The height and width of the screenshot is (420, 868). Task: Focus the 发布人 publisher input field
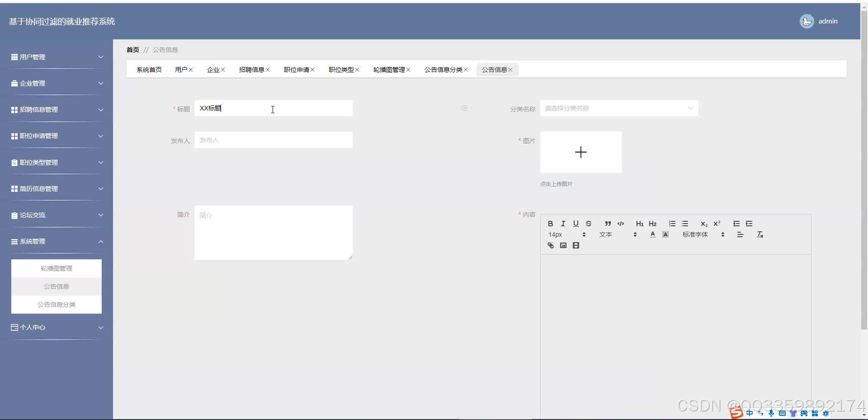(274, 140)
